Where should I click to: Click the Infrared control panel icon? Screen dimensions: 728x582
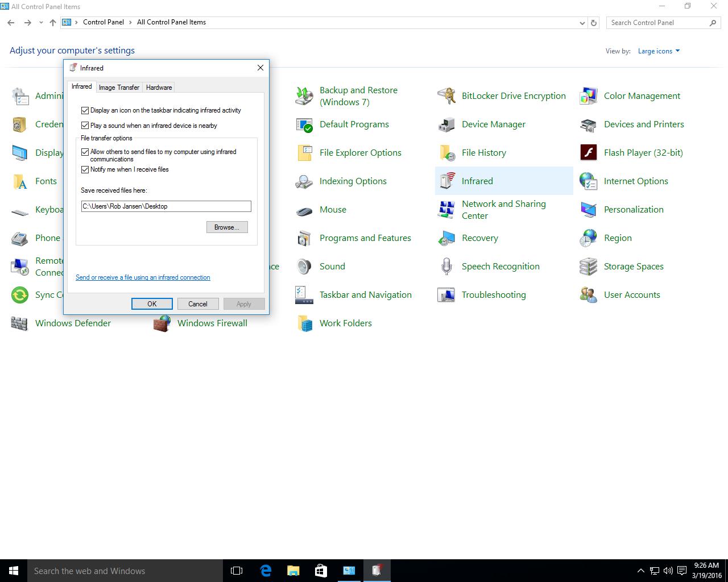[x=446, y=181]
